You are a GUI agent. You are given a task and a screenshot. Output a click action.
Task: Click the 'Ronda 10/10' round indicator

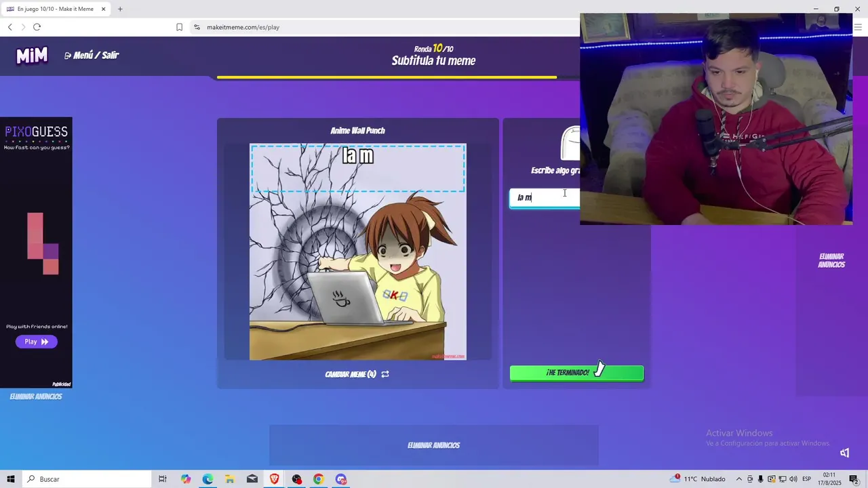click(x=433, y=49)
